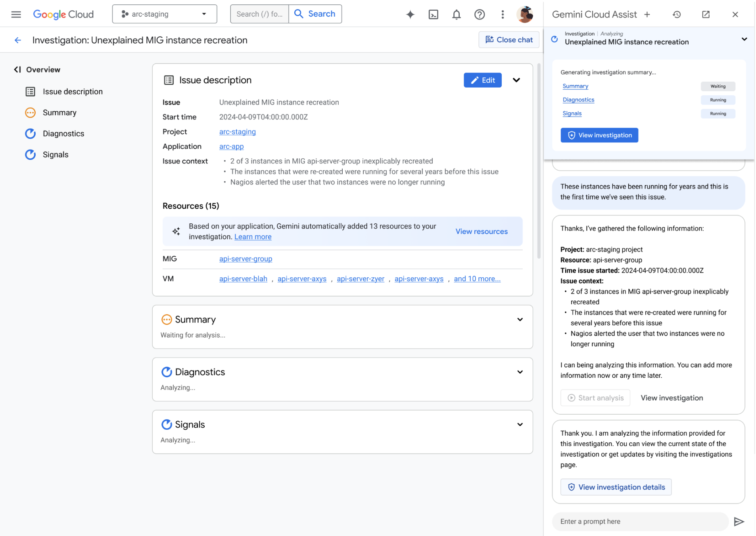Pop out Gemini panel in new window
Viewport: 756px width, 536px height.
pyautogui.click(x=706, y=14)
